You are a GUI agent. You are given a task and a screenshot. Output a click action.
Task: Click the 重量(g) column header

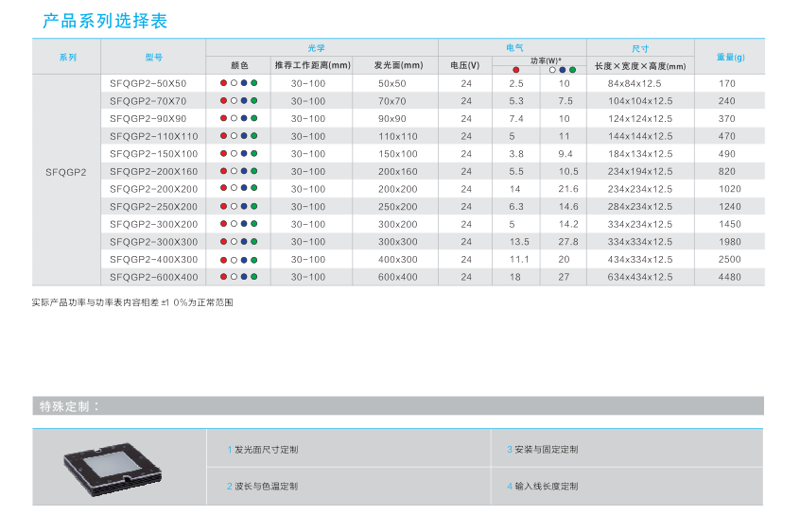point(730,57)
